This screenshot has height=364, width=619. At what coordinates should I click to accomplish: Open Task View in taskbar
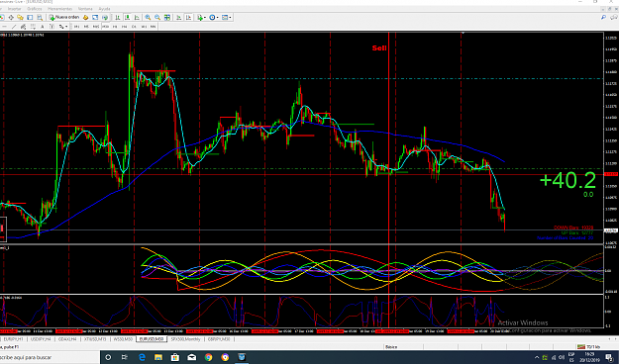[125, 357]
